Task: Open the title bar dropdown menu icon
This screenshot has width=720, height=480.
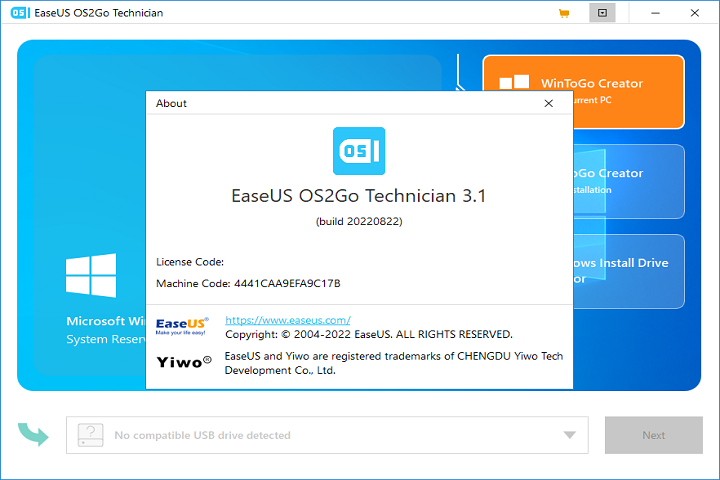Action: [602, 13]
